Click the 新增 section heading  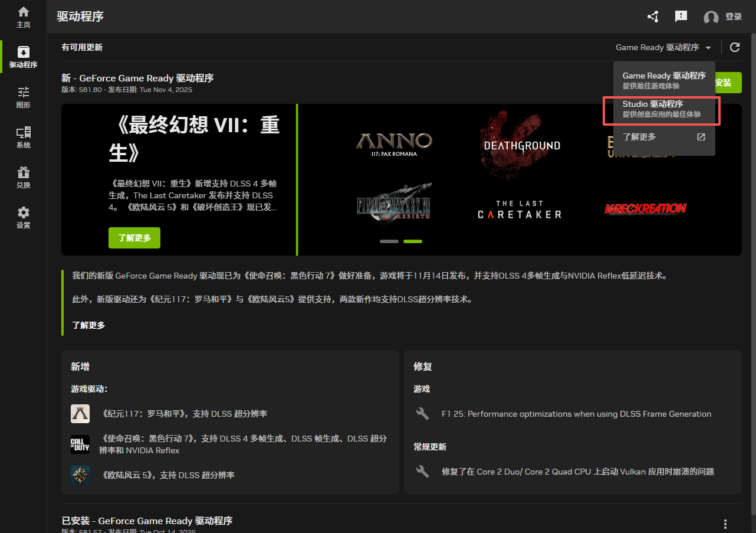pyautogui.click(x=80, y=367)
